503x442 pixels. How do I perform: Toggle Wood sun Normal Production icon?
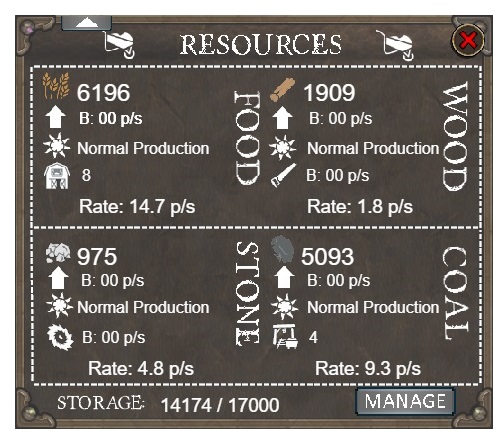[282, 147]
